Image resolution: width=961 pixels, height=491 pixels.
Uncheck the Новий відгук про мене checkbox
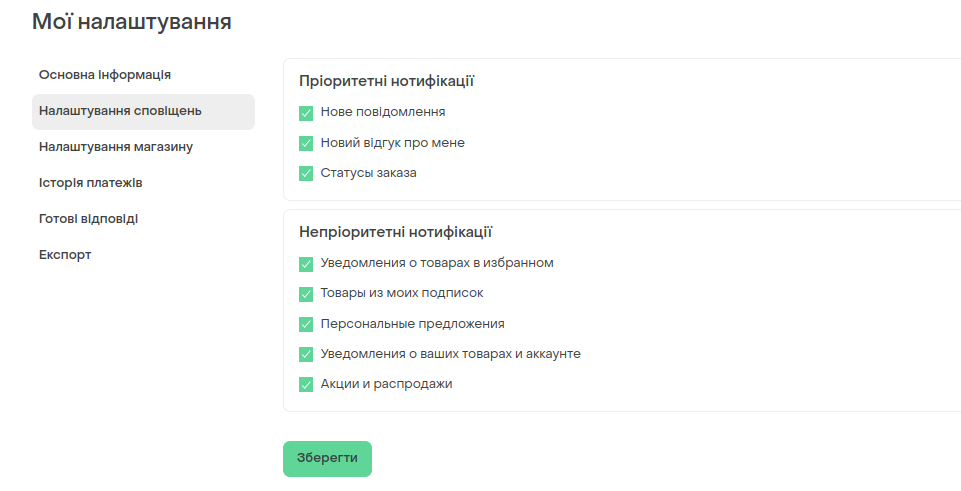pyautogui.click(x=306, y=143)
